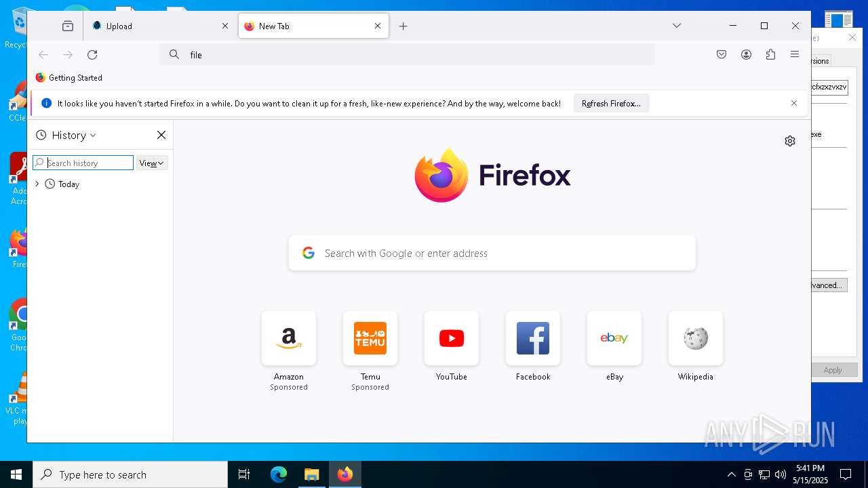
Task: Open the View sorting dropdown
Action: [152, 163]
